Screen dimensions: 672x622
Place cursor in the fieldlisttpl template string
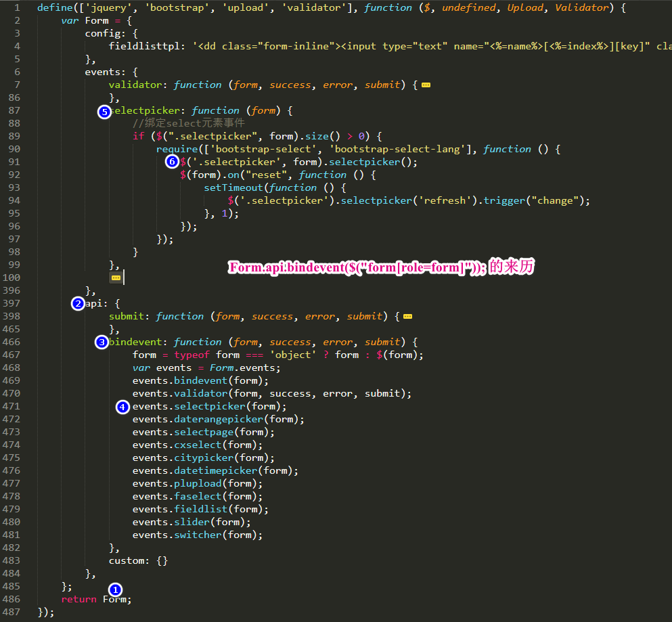point(305,45)
